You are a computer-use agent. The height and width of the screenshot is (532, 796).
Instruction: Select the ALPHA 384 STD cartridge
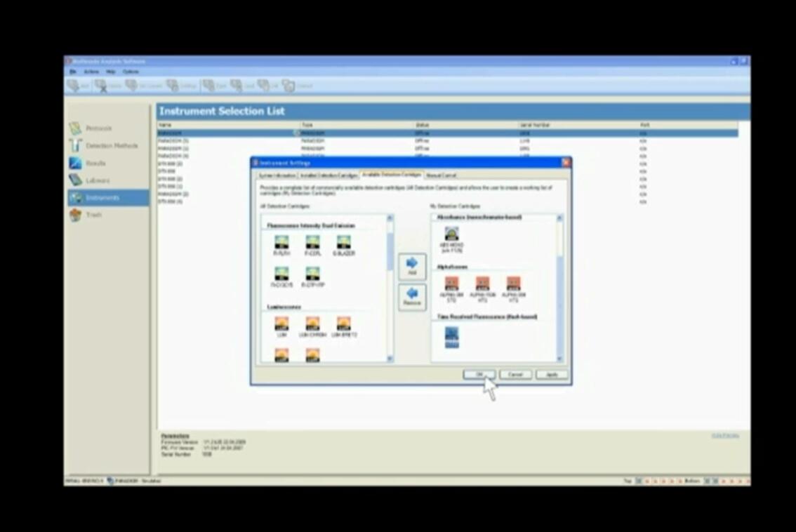pyautogui.click(x=451, y=289)
